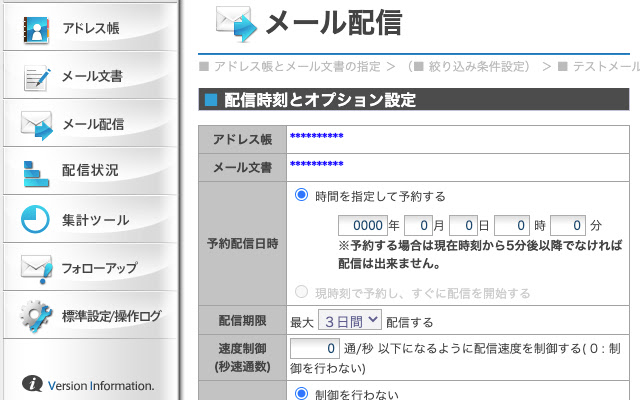This screenshot has width=640, height=400.
Task: Click the 通/秒 speed limit input field
Action: [315, 348]
